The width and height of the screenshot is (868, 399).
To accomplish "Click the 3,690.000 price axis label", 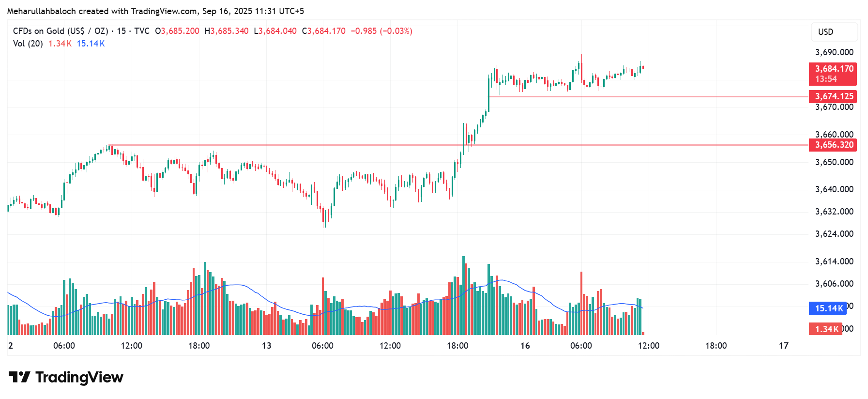I will [834, 52].
